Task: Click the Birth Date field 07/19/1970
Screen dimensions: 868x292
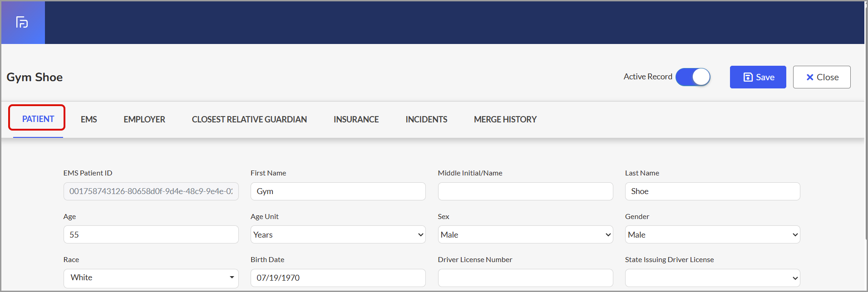Action: pyautogui.click(x=338, y=278)
